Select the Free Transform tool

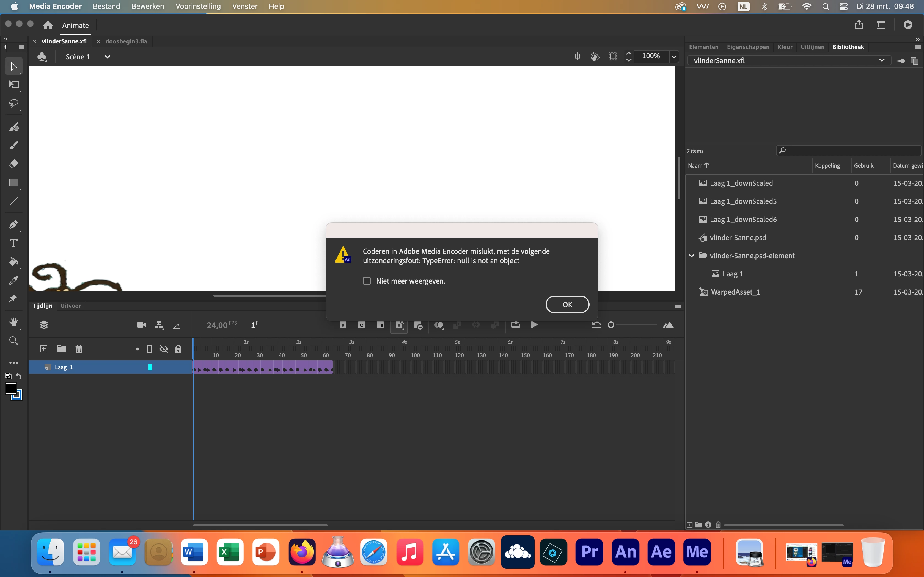(14, 85)
